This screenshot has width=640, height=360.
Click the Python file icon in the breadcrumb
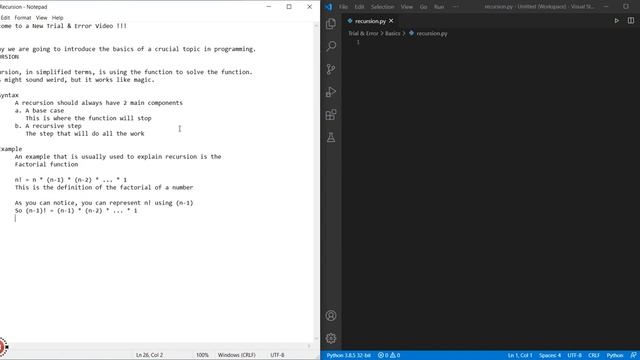click(x=411, y=33)
